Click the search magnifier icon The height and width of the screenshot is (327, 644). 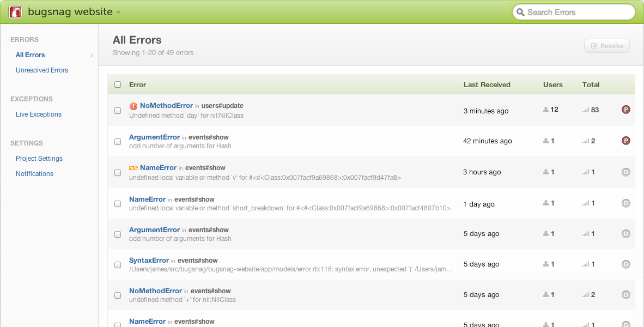point(520,13)
